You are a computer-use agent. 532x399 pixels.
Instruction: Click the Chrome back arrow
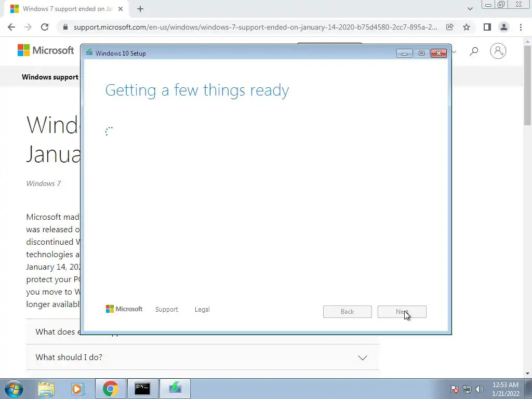11,27
